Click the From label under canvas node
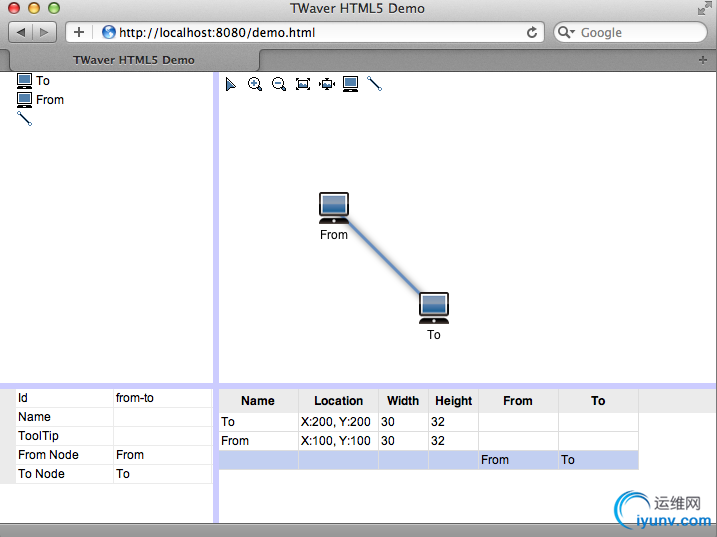The height and width of the screenshot is (537, 717). (334, 235)
